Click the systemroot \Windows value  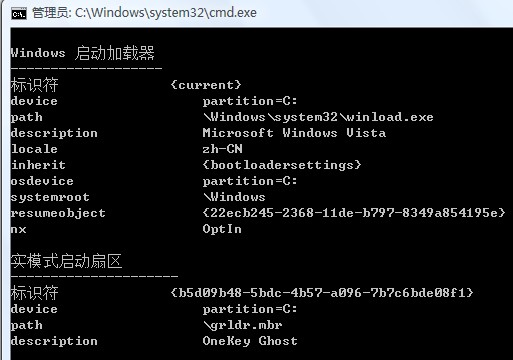(234, 197)
